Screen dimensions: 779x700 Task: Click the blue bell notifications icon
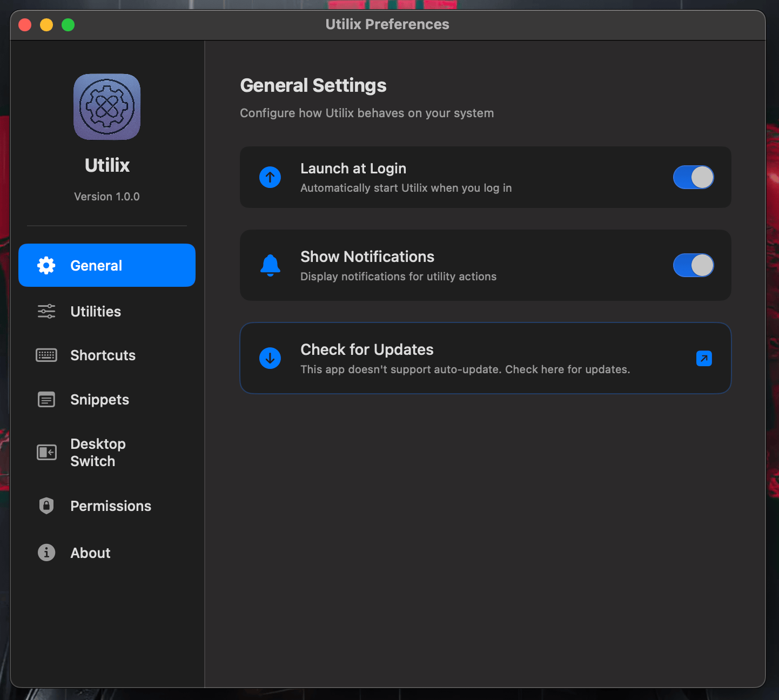coord(270,265)
